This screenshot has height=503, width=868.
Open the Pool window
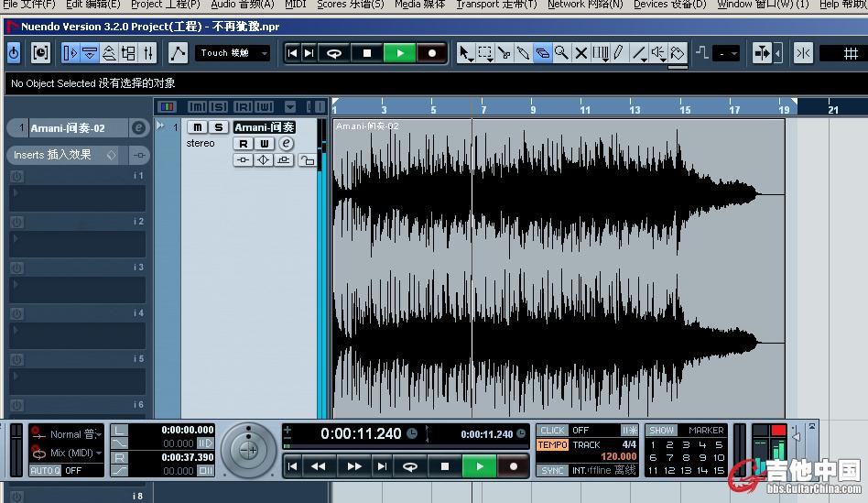click(x=128, y=53)
